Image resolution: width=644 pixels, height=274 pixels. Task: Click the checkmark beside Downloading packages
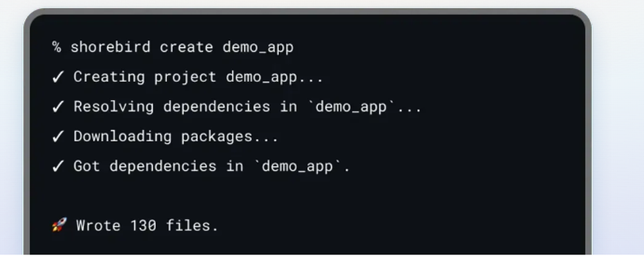coord(58,136)
